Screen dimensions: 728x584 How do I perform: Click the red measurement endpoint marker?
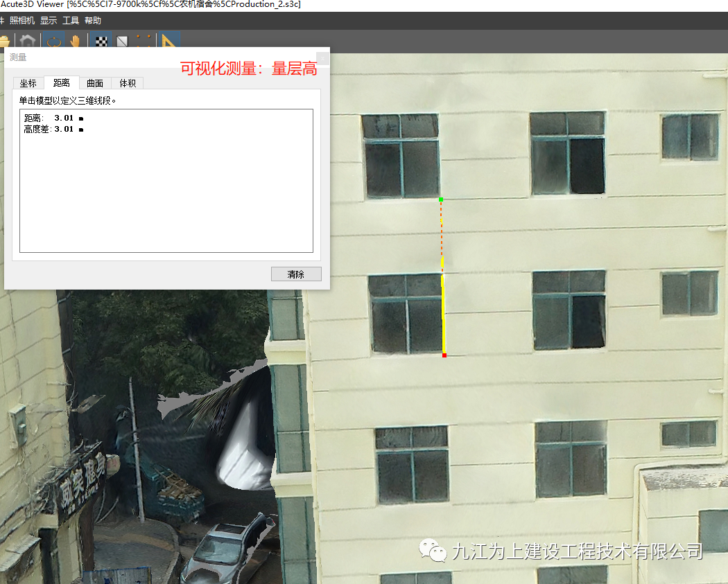444,355
